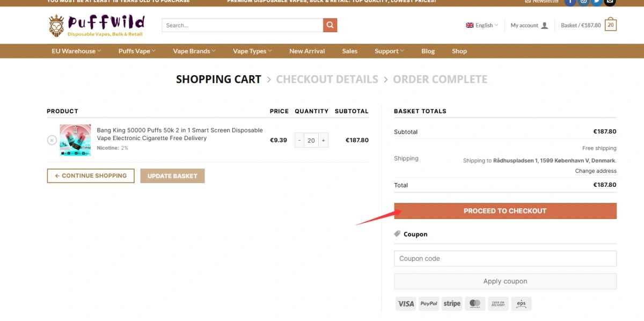Viewport: 644px width, 321px height.
Task: Expand the EU Warehouse menu
Action: pyautogui.click(x=76, y=51)
